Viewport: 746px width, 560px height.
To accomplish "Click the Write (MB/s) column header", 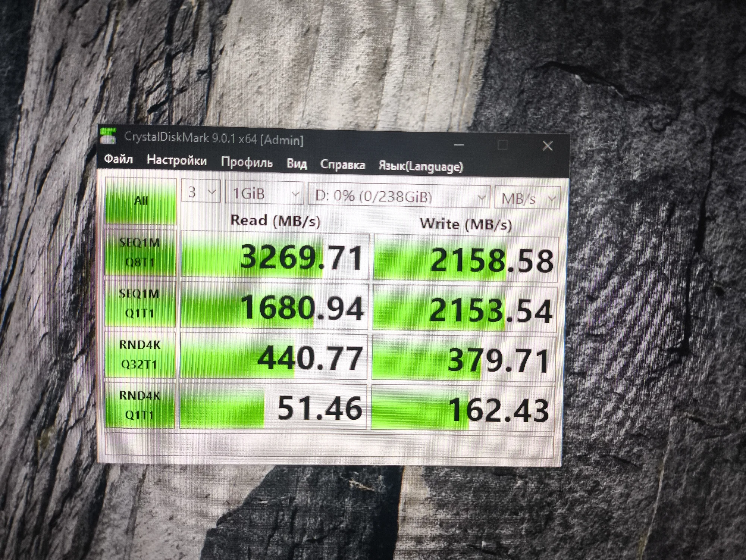I will pos(466,224).
